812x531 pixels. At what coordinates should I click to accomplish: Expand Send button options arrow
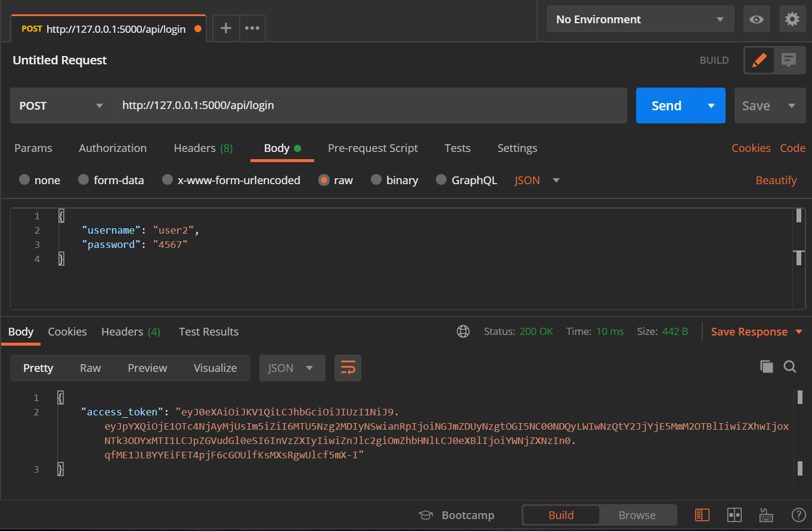click(x=711, y=105)
